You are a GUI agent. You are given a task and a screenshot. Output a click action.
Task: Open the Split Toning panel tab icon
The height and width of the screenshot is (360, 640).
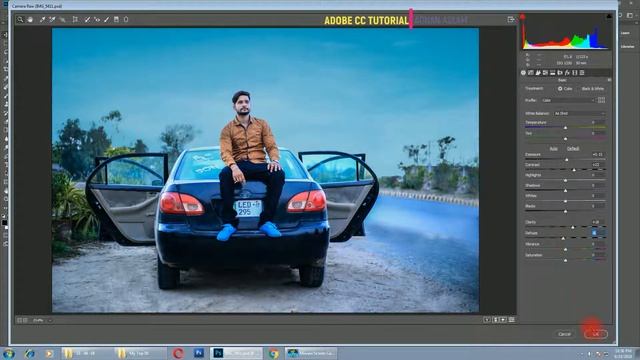pyautogui.click(x=553, y=73)
